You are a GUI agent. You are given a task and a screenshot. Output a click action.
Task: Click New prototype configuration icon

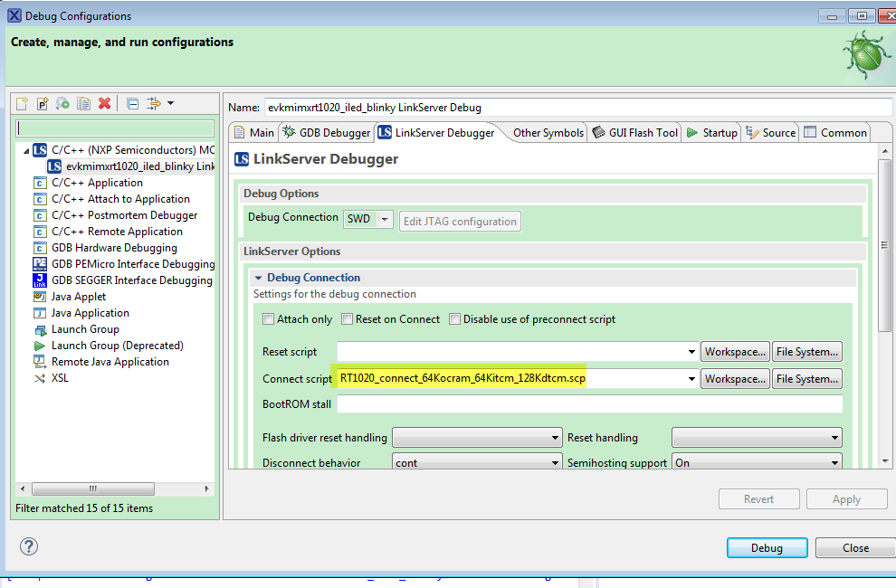coord(43,103)
